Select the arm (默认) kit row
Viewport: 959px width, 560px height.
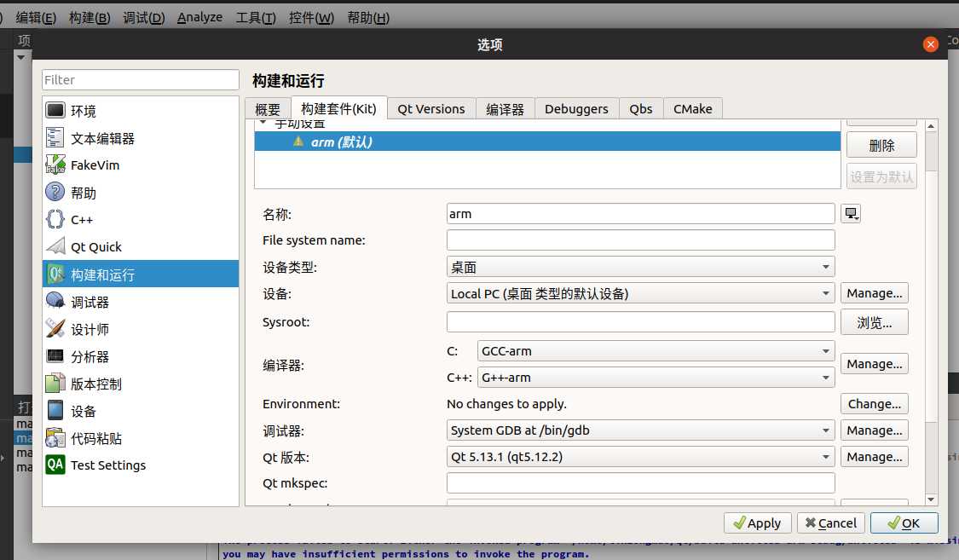(547, 141)
